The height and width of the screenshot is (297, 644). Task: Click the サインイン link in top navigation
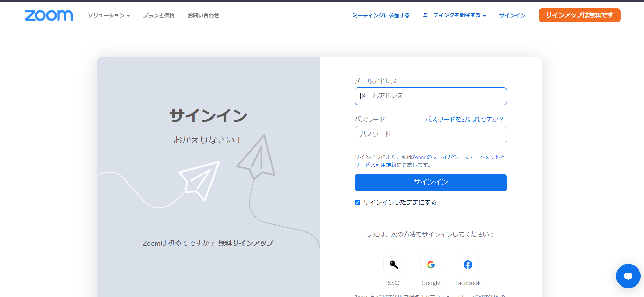[x=512, y=15]
